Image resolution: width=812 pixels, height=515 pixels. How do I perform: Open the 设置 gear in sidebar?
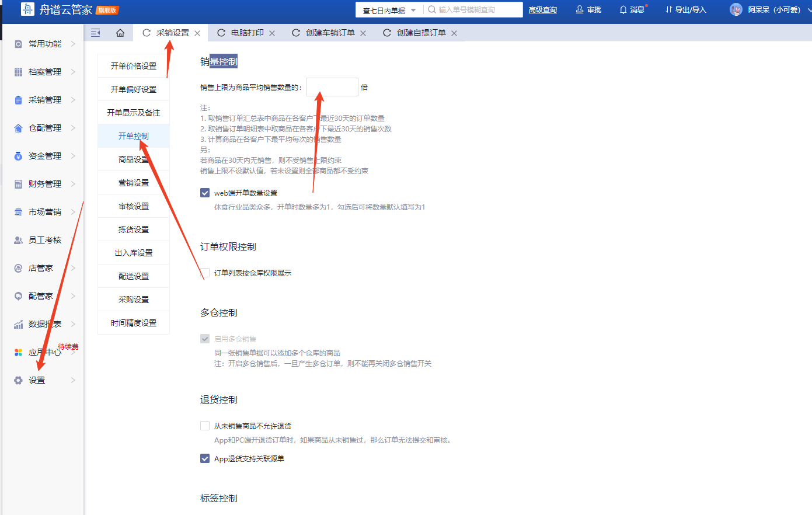point(18,380)
